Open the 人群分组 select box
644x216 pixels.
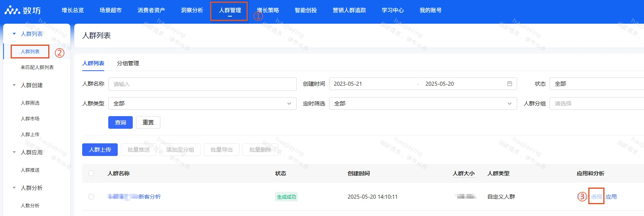click(x=597, y=103)
